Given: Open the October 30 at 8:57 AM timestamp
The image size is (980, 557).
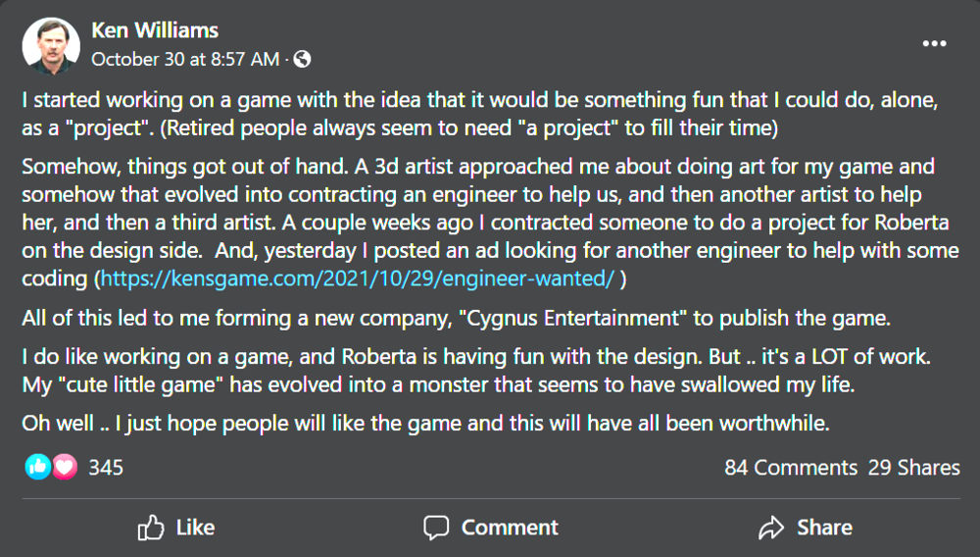Looking at the screenshot, I should [x=184, y=59].
